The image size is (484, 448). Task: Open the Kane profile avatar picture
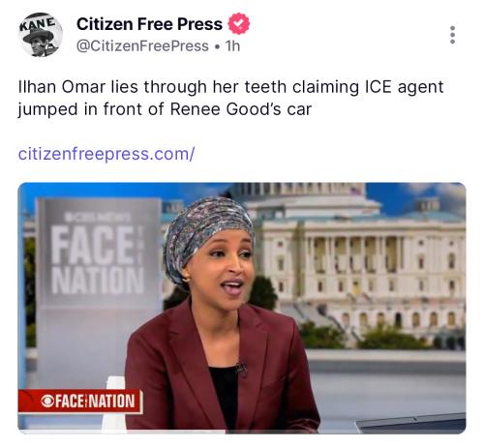point(41,35)
